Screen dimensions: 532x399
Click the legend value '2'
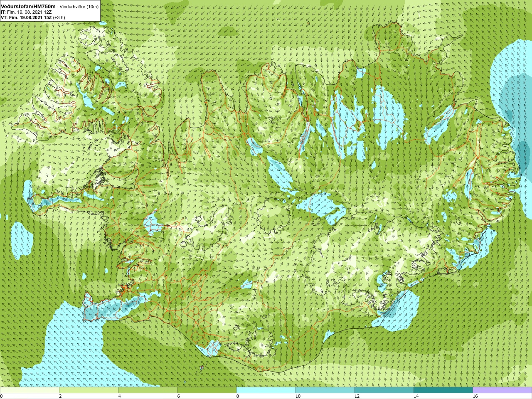point(61,396)
